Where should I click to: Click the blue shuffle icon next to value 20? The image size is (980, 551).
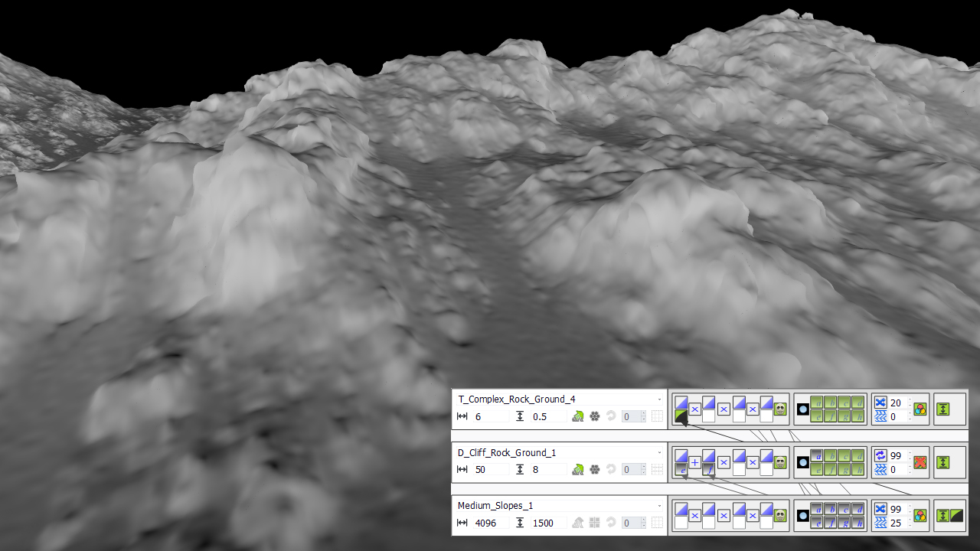[x=880, y=403]
